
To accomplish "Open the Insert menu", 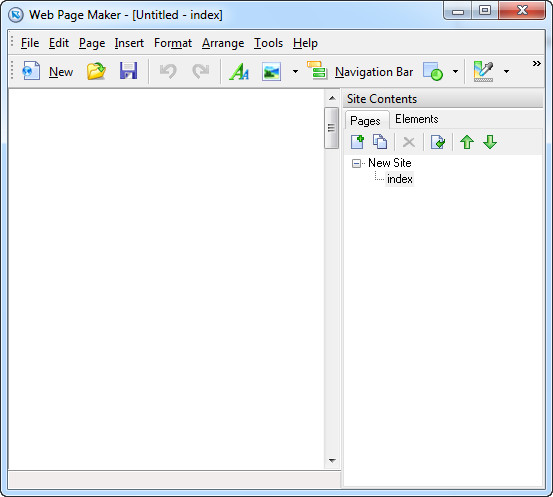I will (129, 43).
